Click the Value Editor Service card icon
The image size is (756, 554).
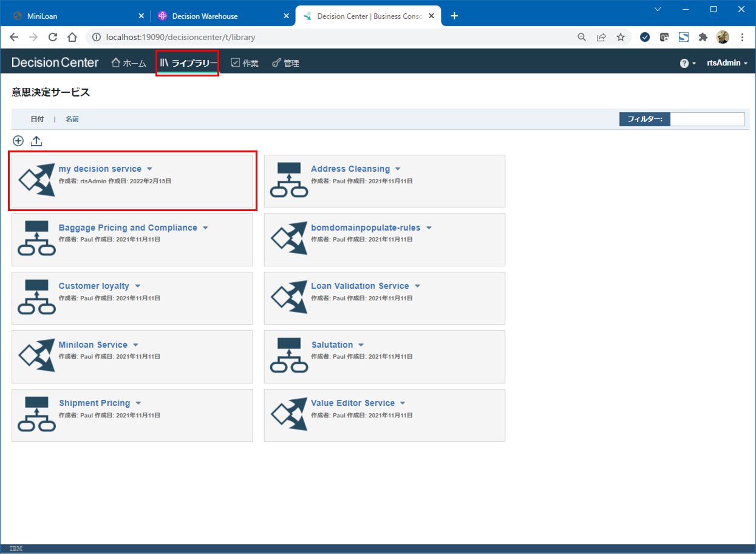point(289,414)
